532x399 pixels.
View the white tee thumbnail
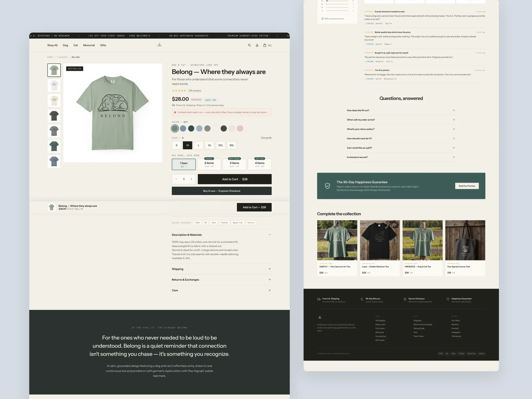click(x=54, y=85)
